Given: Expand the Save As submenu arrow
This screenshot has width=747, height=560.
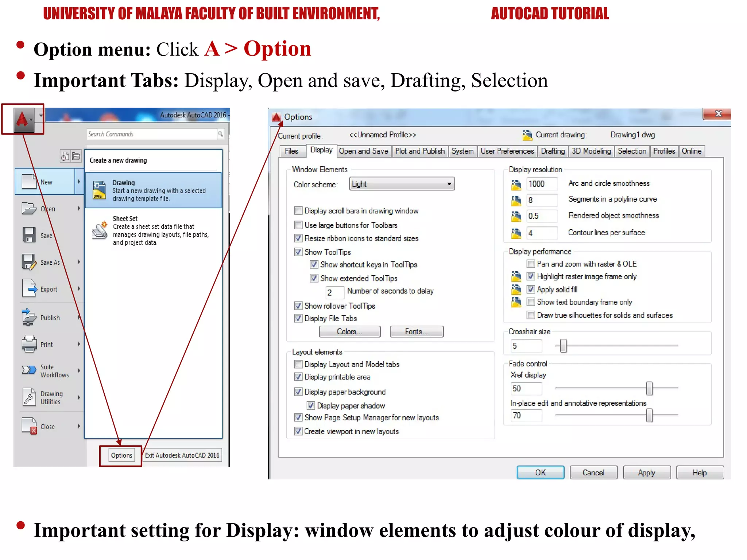Looking at the screenshot, I should [x=79, y=262].
